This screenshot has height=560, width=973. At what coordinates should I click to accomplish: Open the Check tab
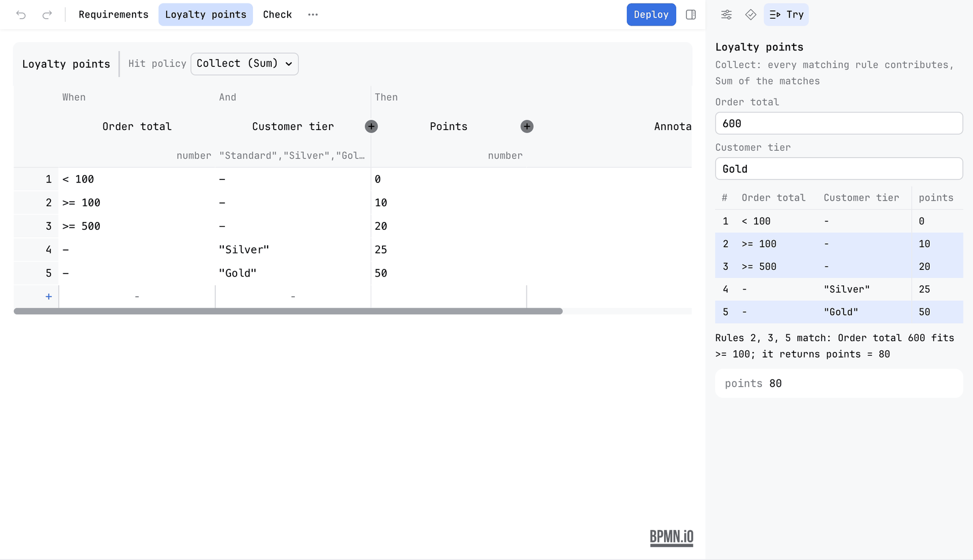pyautogui.click(x=277, y=15)
